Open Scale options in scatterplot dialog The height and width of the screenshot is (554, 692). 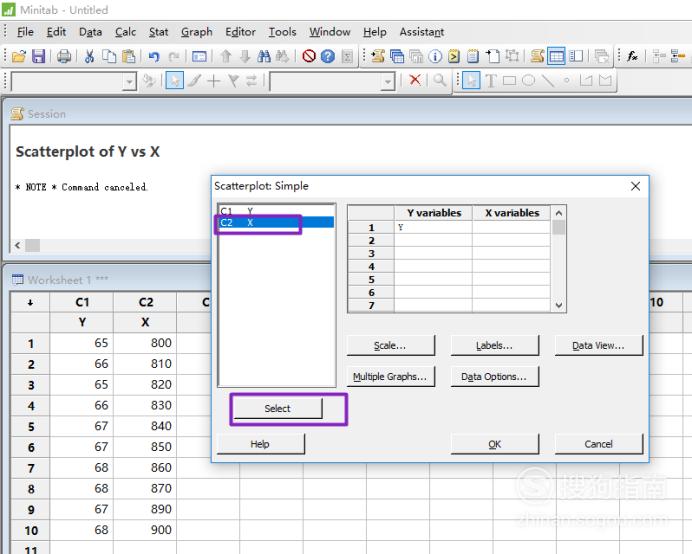point(390,345)
